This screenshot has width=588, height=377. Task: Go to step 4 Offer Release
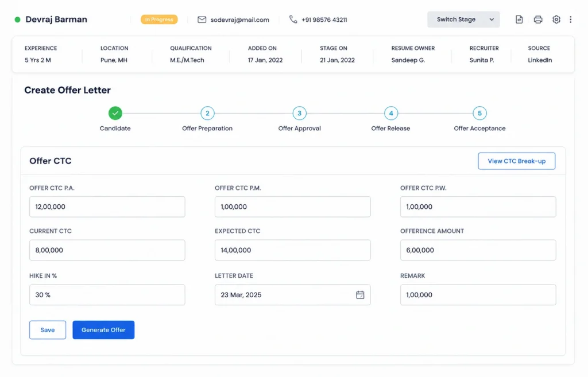(x=390, y=113)
